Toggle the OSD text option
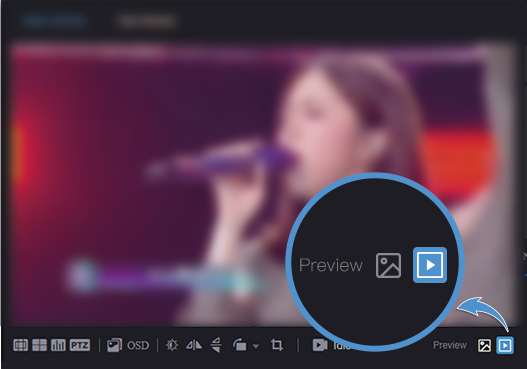This screenshot has height=369, width=527. click(138, 345)
